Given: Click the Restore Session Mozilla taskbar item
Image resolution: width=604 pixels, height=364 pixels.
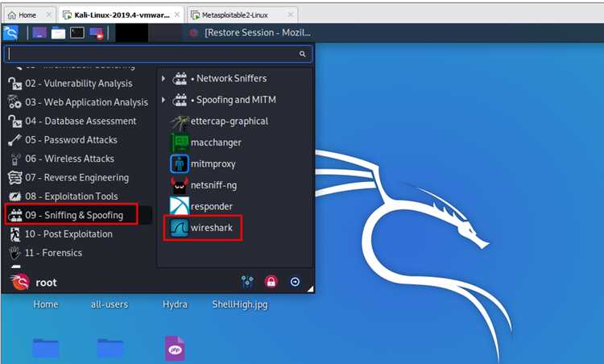Looking at the screenshot, I should coord(250,33).
